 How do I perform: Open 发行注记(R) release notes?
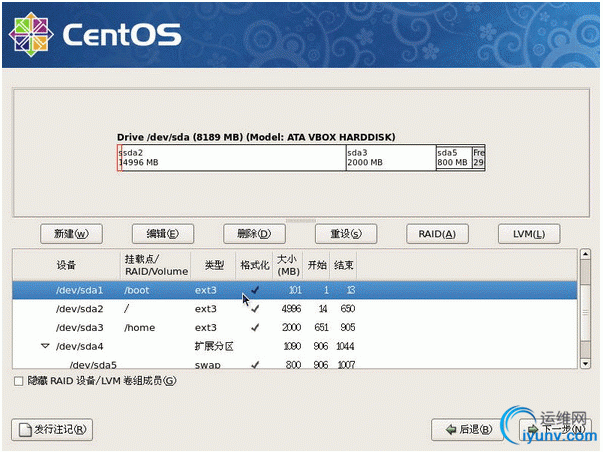(52, 430)
